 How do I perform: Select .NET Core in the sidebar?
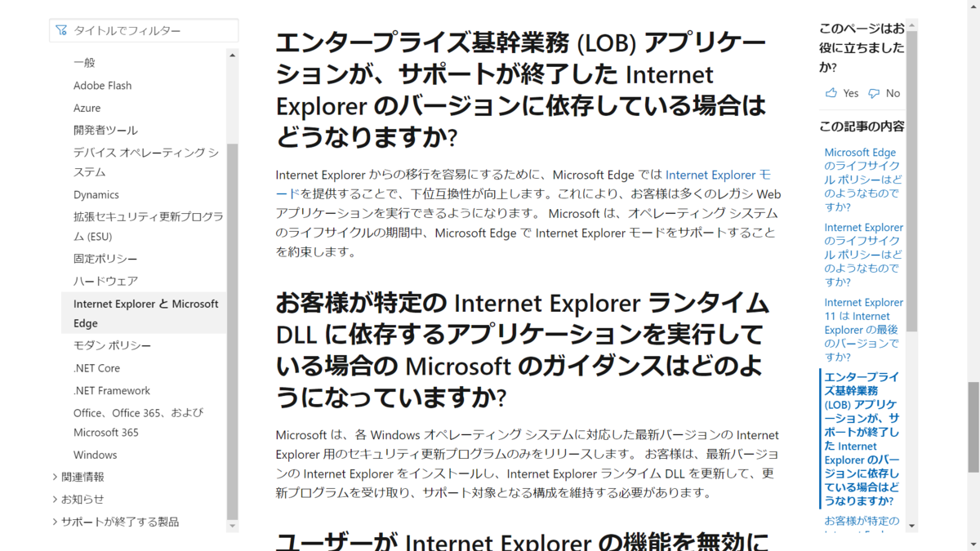96,368
